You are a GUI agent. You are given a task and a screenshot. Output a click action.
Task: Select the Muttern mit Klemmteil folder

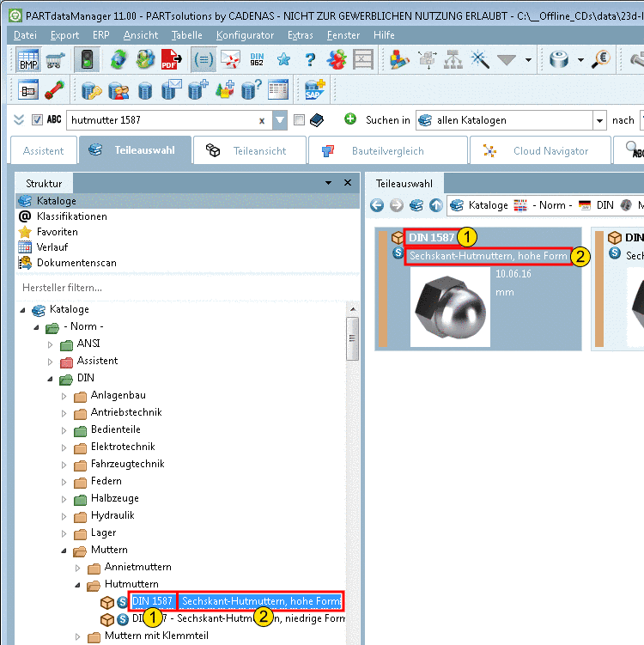[156, 636]
